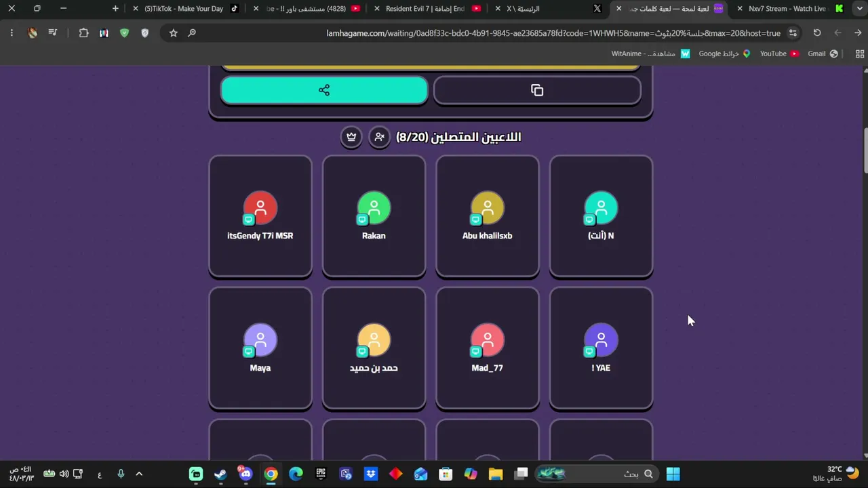The width and height of the screenshot is (868, 488).
Task: Open Epic Games Launcher from taskbar
Action: click(x=321, y=474)
